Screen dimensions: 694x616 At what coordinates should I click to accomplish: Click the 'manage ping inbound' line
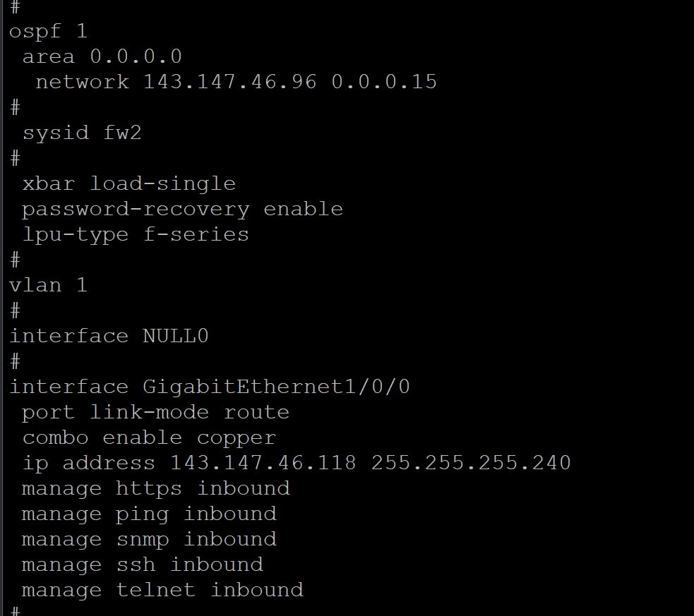tap(149, 514)
